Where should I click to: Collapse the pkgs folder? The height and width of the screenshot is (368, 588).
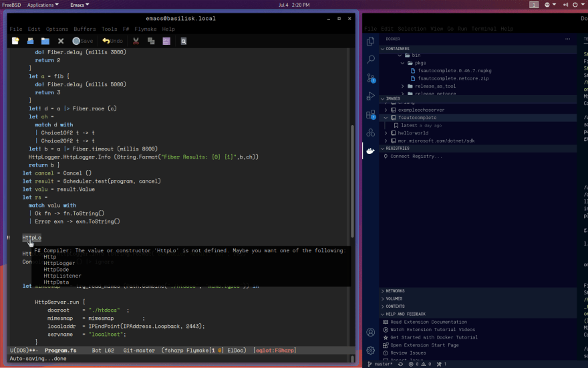pos(402,63)
